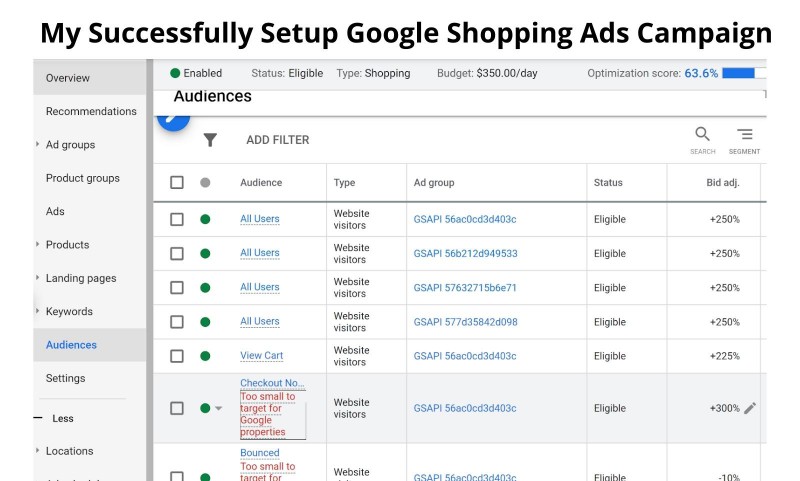Open GSAPI 577d35842d098 ad group link
The height and width of the screenshot is (481, 800).
(465, 322)
